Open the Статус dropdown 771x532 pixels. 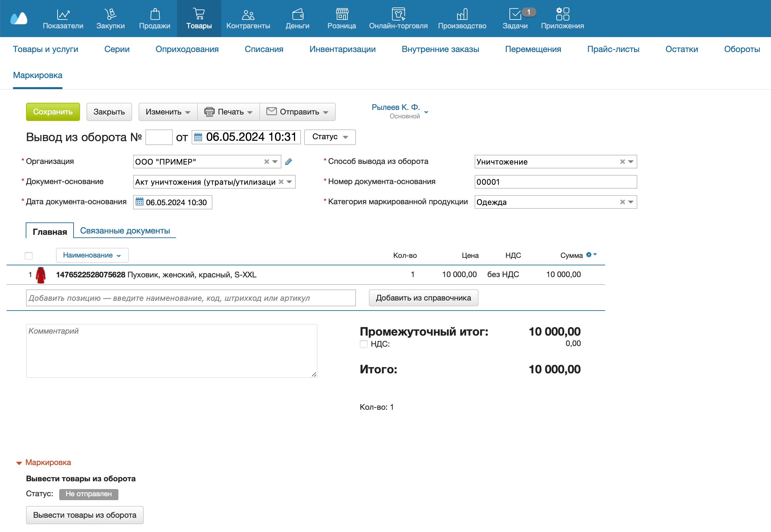[x=330, y=137]
